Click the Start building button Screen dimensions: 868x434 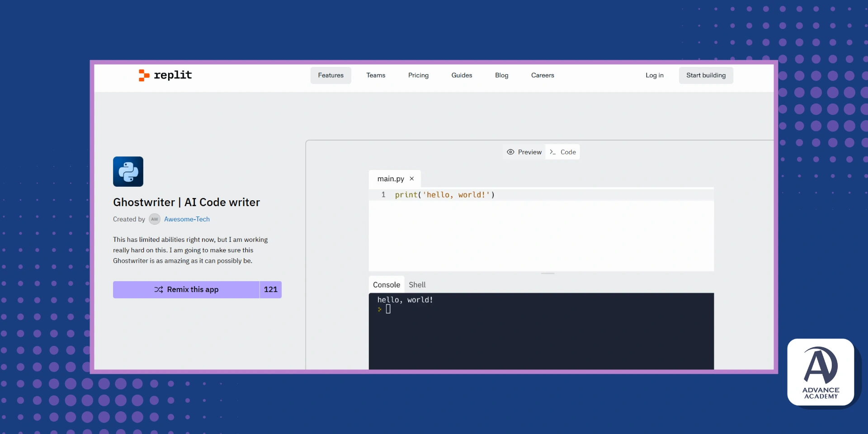click(x=706, y=75)
